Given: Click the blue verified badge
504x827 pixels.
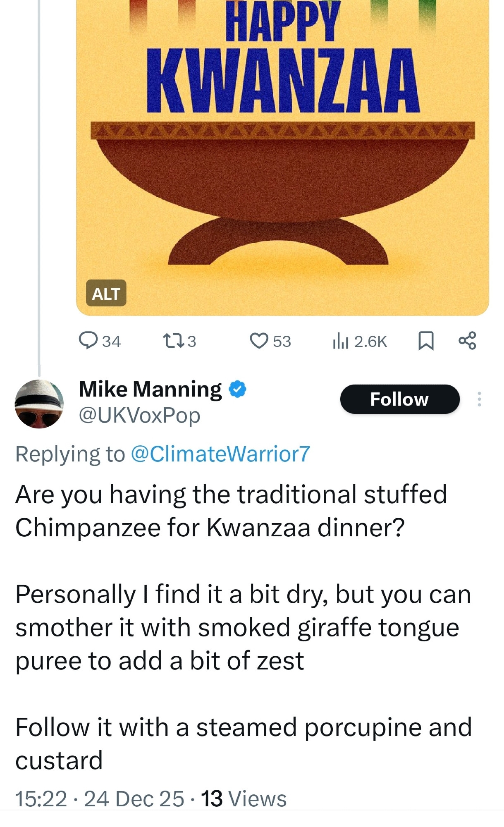Looking at the screenshot, I should pos(237,390).
